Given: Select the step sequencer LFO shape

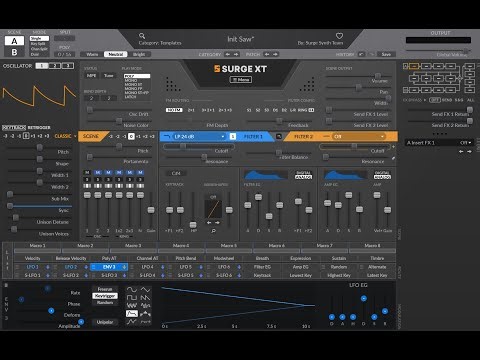Looking at the screenshot, I should pos(145,313).
